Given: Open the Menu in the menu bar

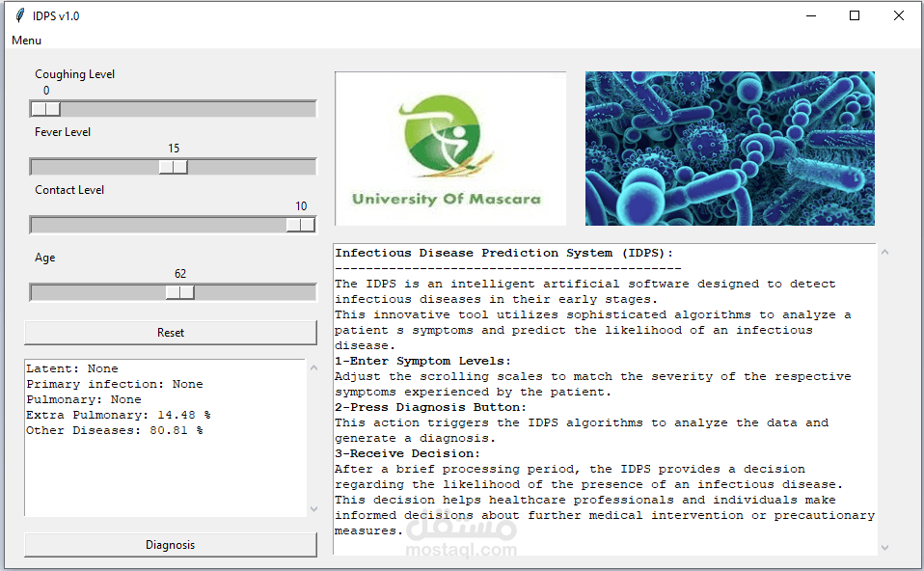Looking at the screenshot, I should [x=26, y=41].
